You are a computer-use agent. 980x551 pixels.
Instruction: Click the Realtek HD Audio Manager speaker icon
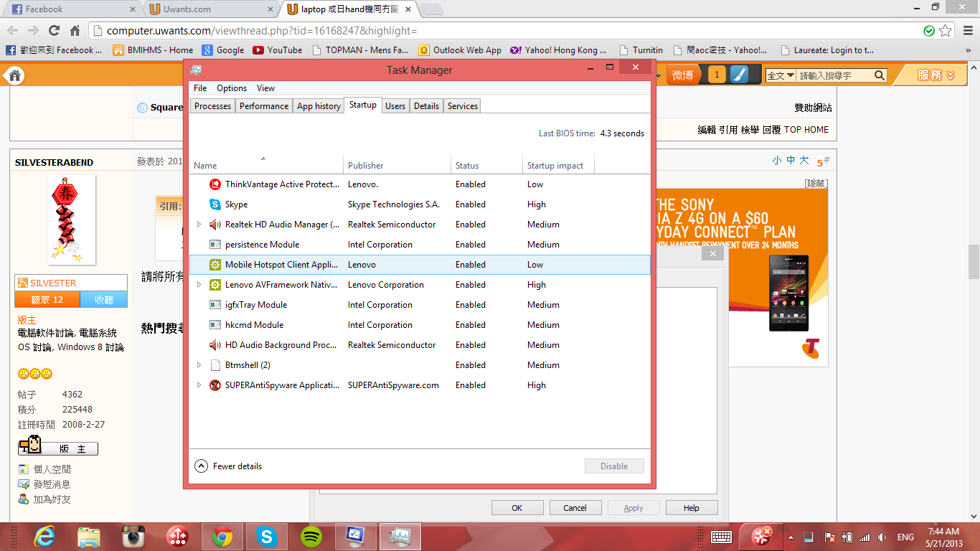215,225
